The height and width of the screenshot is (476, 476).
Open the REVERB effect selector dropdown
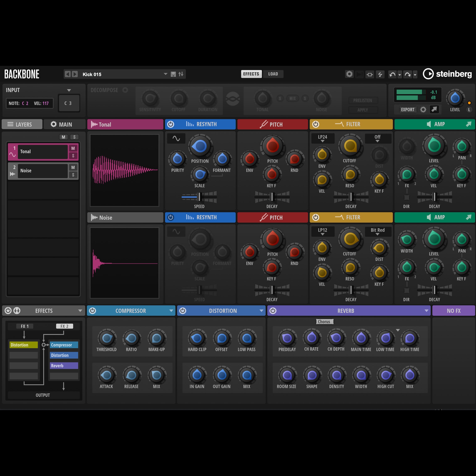pos(426,311)
